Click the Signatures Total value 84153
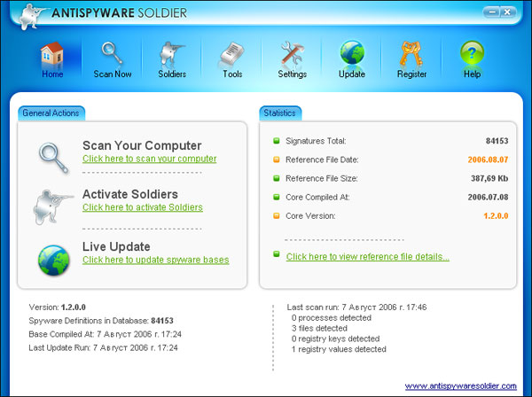 click(x=497, y=141)
